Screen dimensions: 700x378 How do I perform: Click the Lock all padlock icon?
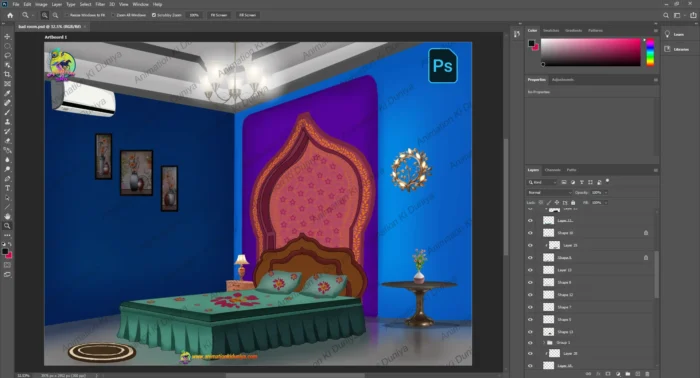click(573, 203)
